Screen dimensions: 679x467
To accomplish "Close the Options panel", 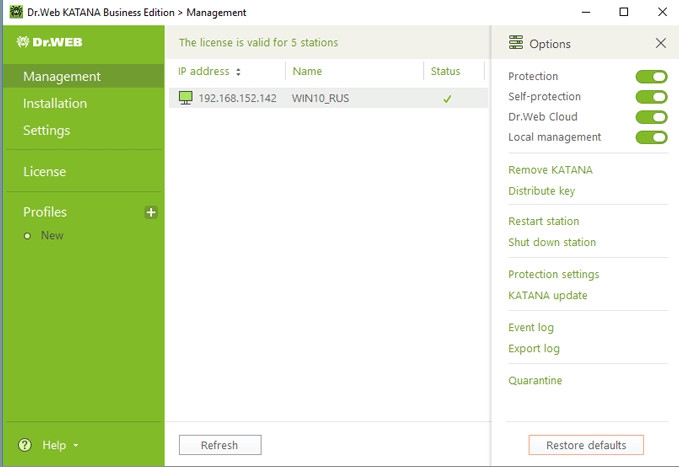I will (660, 43).
